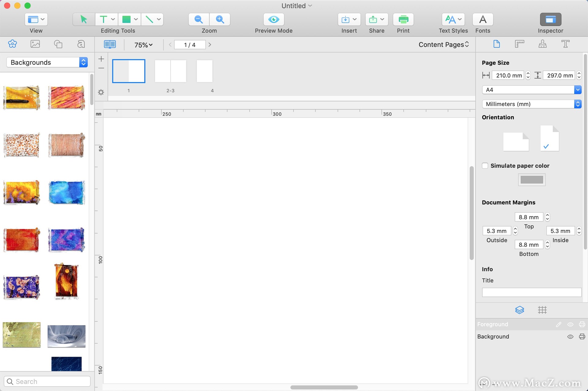Switch to the Document inspector tab
588x391 pixels.
click(497, 44)
